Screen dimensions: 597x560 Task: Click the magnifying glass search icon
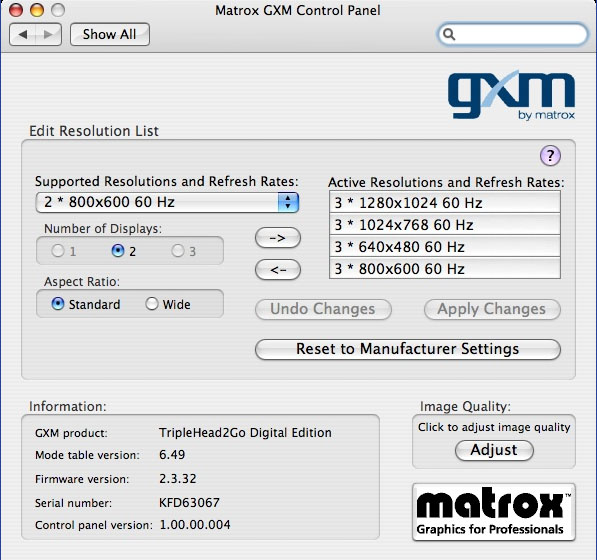tap(449, 34)
